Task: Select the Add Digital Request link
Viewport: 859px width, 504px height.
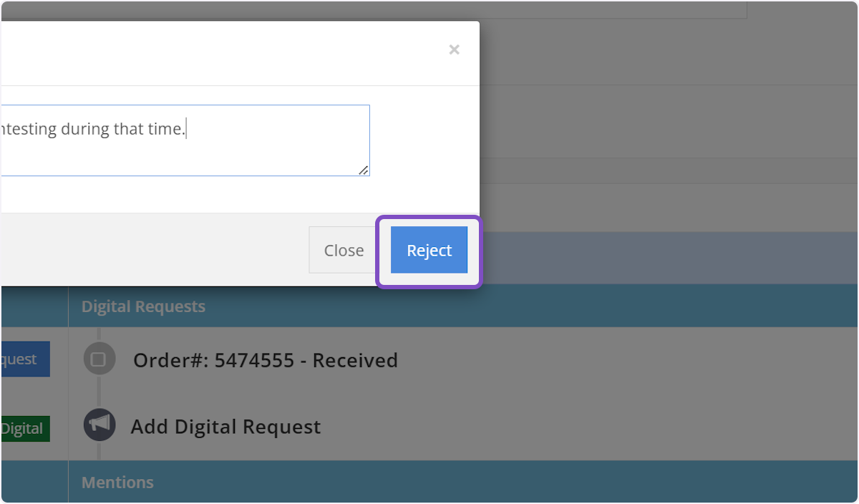Action: (225, 427)
